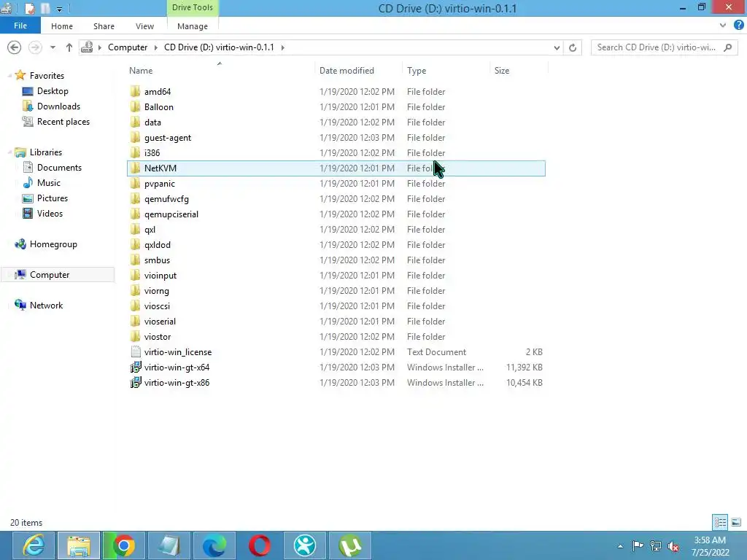
Task: Open the File menu
Action: pos(20,26)
